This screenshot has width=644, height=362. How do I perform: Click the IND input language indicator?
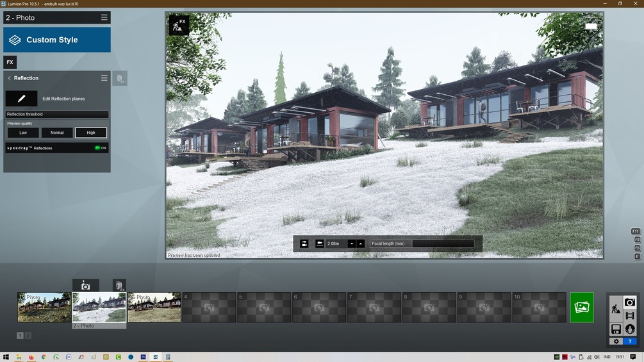[x=607, y=357]
